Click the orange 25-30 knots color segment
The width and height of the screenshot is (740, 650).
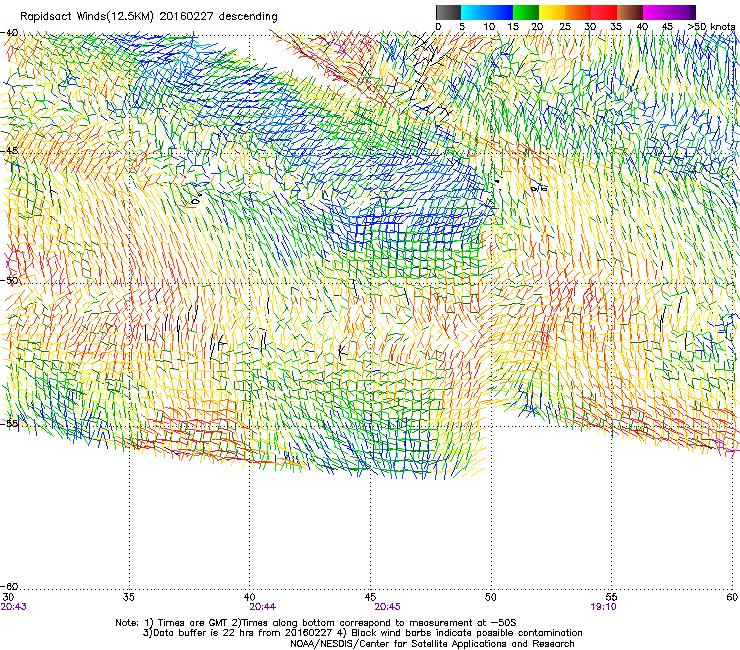point(578,12)
